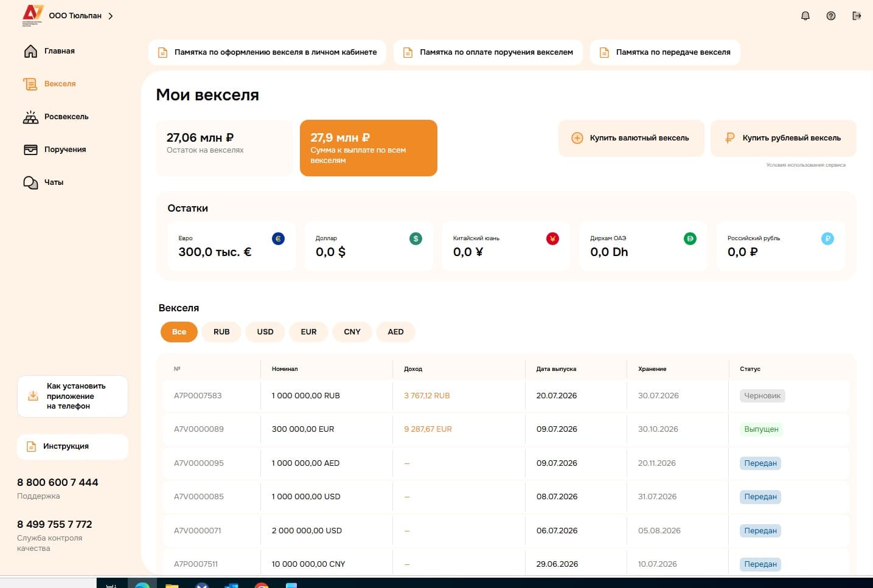This screenshot has height=588, width=873.
Task: Open Памятка по оплате поручения векселем
Action: pos(488,52)
